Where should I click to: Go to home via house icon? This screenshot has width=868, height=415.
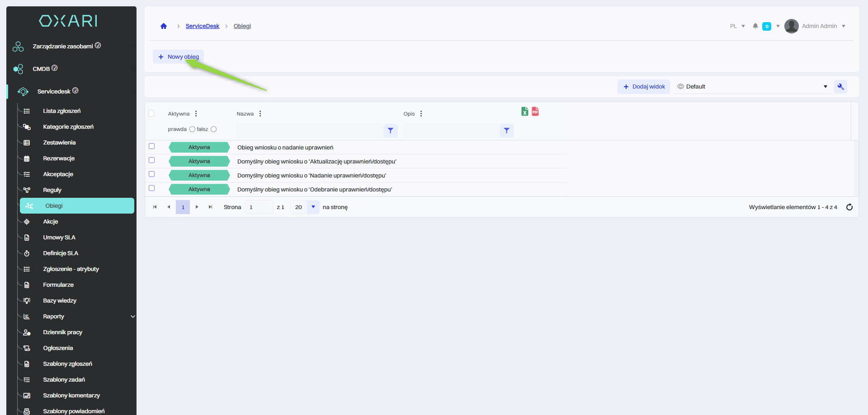click(164, 26)
